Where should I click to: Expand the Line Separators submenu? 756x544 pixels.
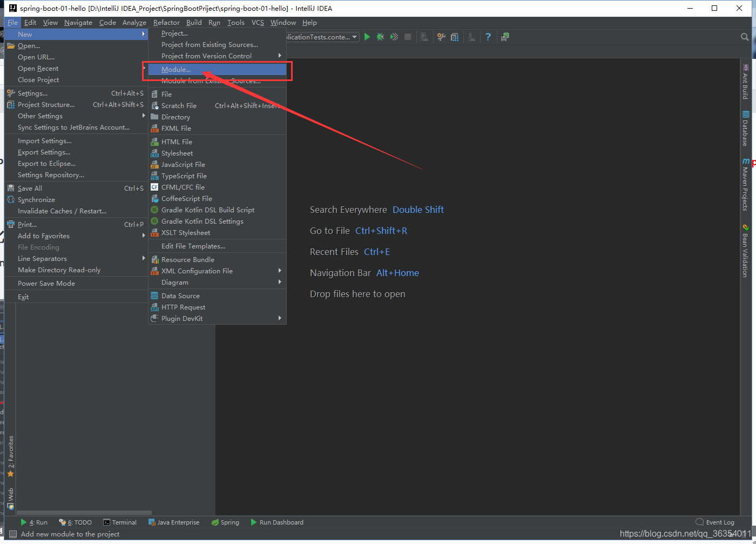(x=76, y=259)
